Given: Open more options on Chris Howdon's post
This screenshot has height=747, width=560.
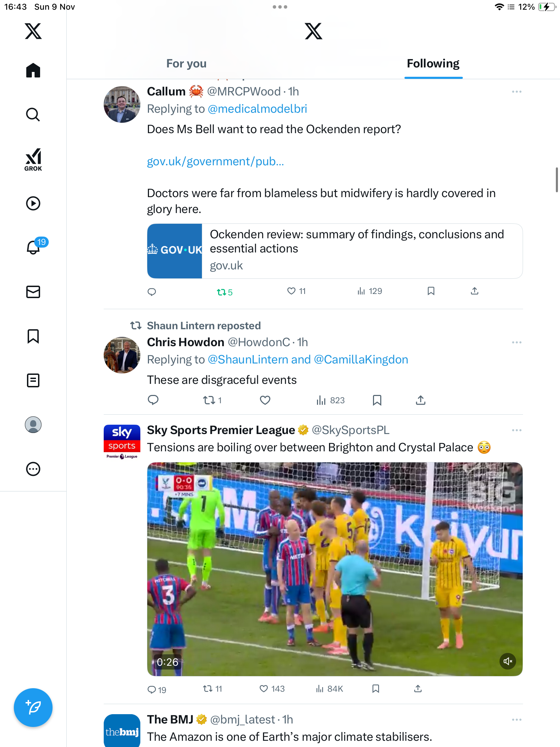Looking at the screenshot, I should [516, 342].
